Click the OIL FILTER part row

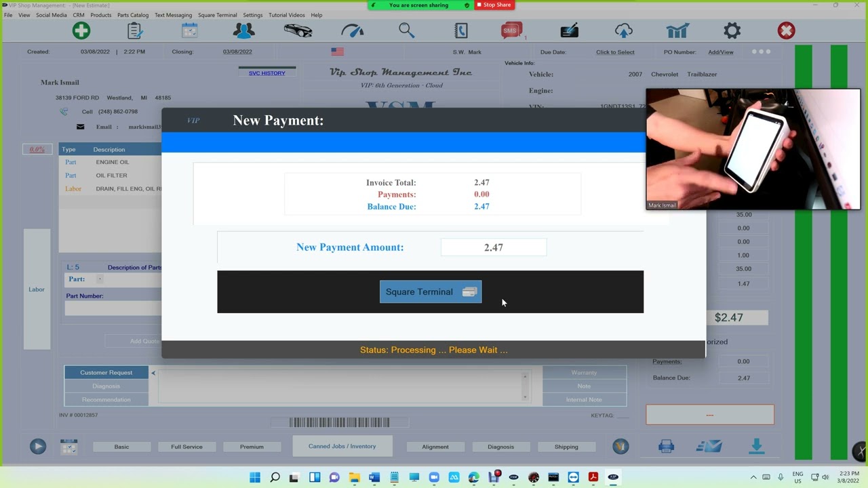(x=111, y=176)
